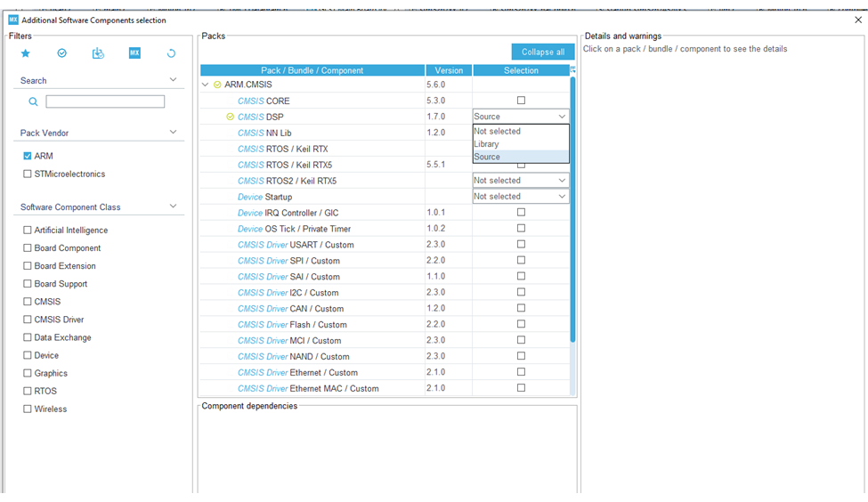Viewport: 868px width, 502px height.
Task: Enable the Artificial Intelligence class filter
Action: (x=27, y=231)
